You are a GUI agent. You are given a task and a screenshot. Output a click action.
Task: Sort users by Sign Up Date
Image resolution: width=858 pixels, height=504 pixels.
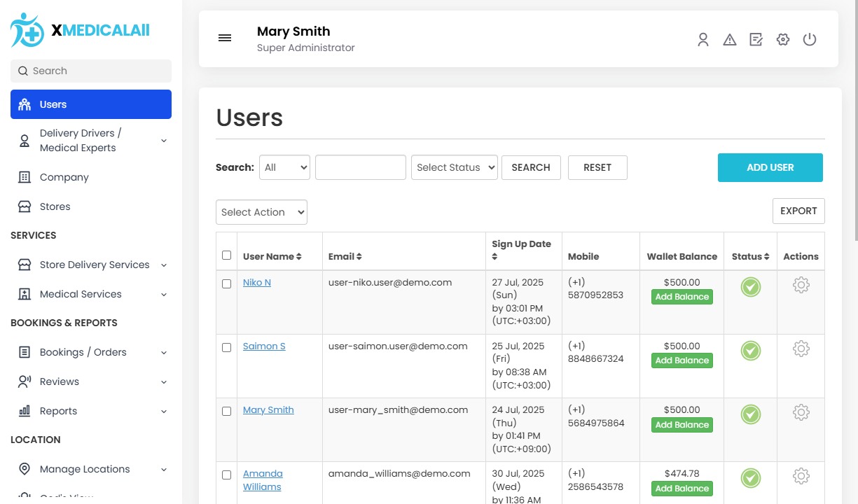[521, 250]
